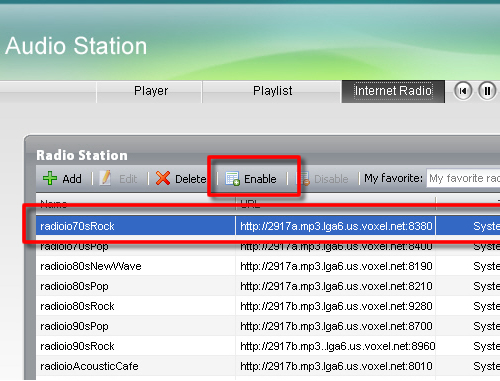Click the green plus Add icon
This screenshot has height=381, width=500.
pos(50,178)
